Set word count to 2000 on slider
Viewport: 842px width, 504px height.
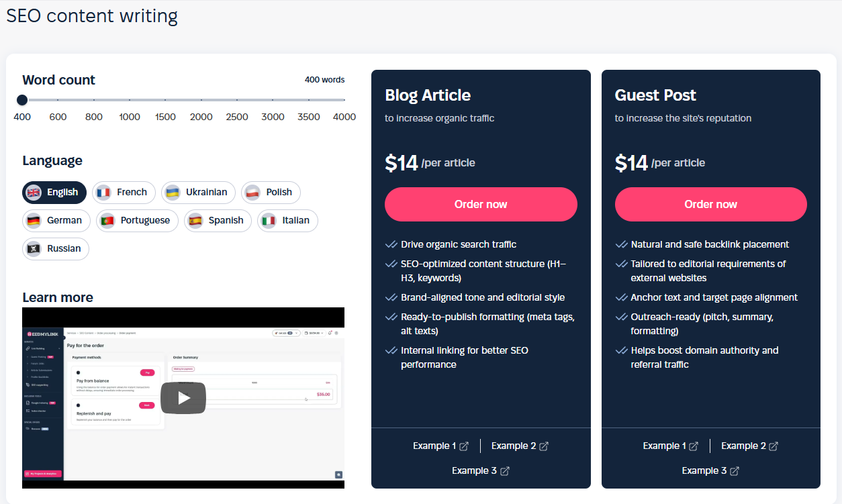(201, 100)
